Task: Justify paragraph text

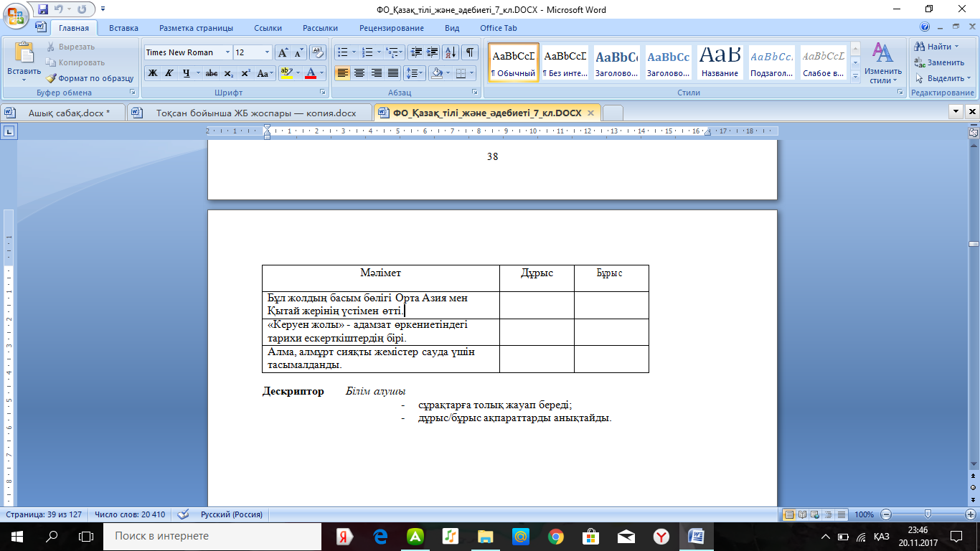Action: pyautogui.click(x=393, y=73)
